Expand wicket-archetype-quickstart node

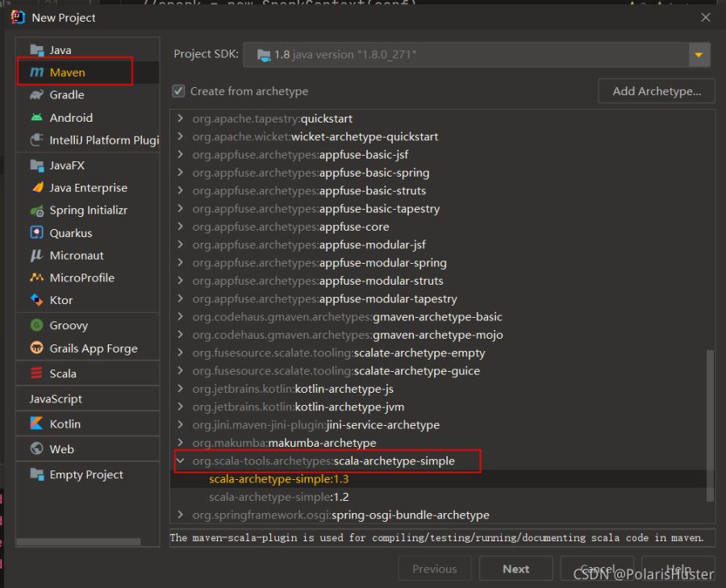(181, 136)
